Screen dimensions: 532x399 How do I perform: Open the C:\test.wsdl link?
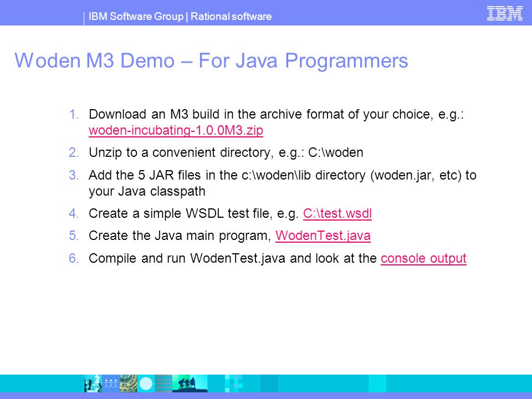(x=337, y=213)
